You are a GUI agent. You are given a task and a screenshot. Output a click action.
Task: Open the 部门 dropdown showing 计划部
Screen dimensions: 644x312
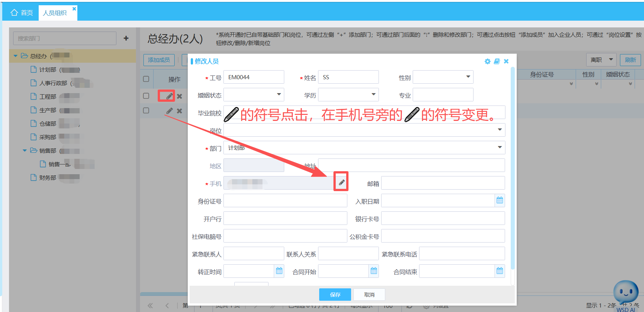[499, 148]
